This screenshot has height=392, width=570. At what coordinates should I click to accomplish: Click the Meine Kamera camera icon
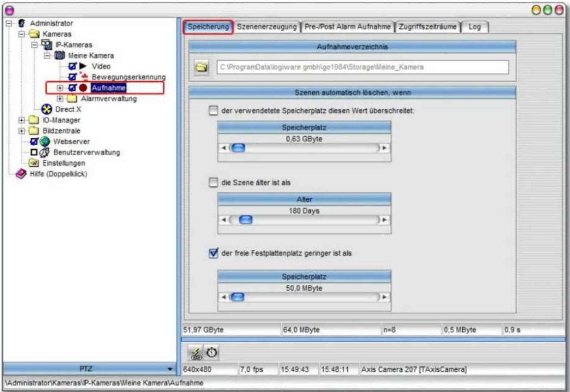[x=61, y=55]
